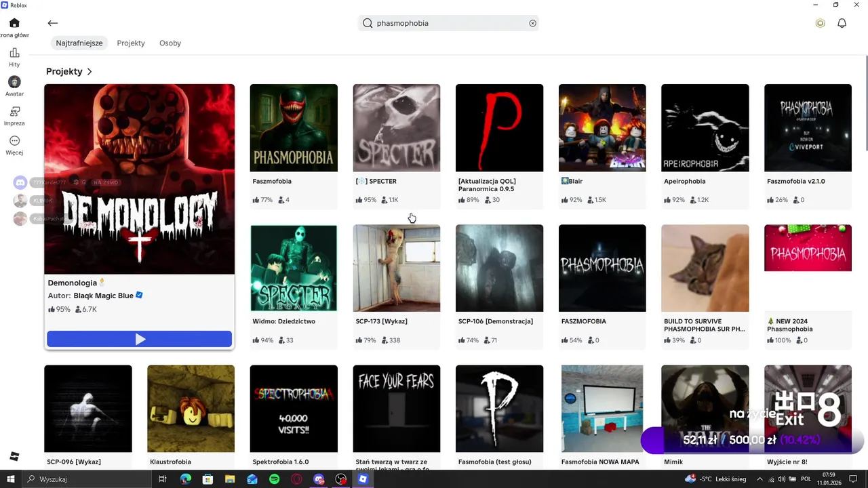Click the search magnifier icon
This screenshot has height=488, width=868.
click(x=368, y=23)
